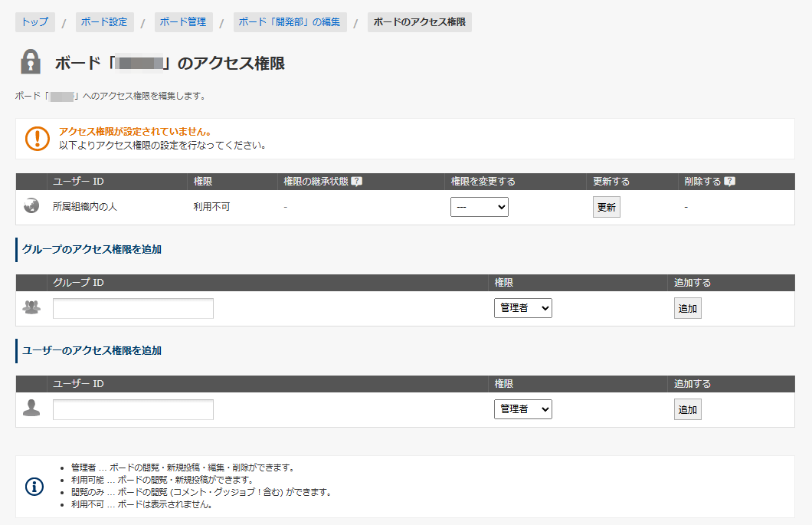812x525 pixels.
Task: Click the orange exclamation warning icon
Action: [x=38, y=139]
